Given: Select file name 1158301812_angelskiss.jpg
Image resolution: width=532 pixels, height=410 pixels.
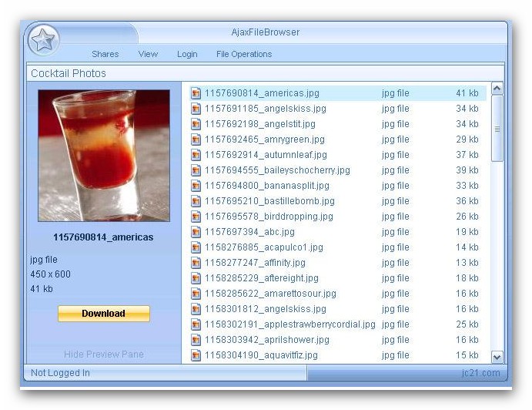Looking at the screenshot, I should point(266,309).
